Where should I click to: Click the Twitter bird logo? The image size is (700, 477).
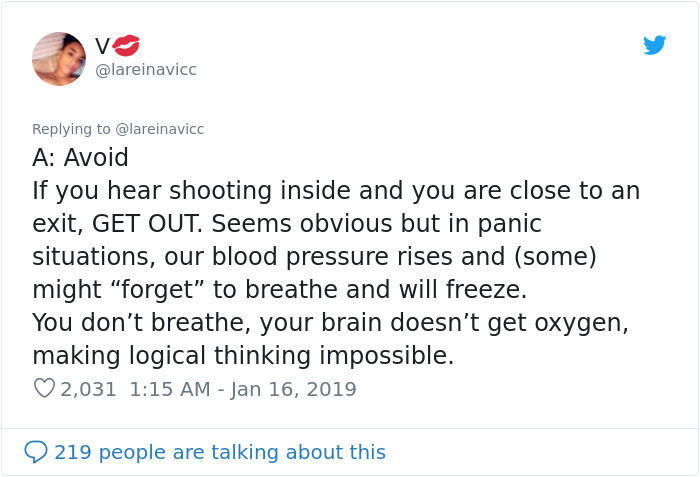(654, 45)
